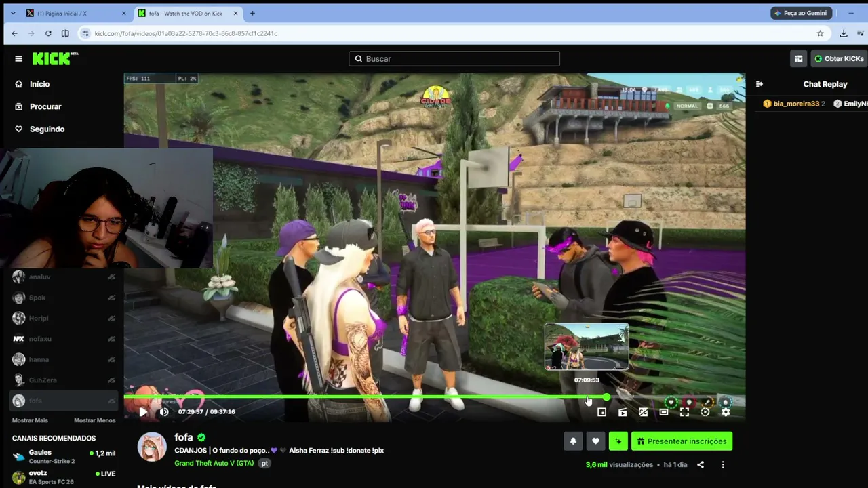Toggle the heart follow button
The width and height of the screenshot is (868, 488).
[595, 441]
